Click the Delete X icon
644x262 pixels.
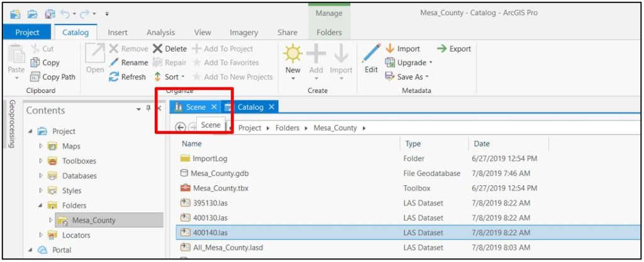point(157,49)
